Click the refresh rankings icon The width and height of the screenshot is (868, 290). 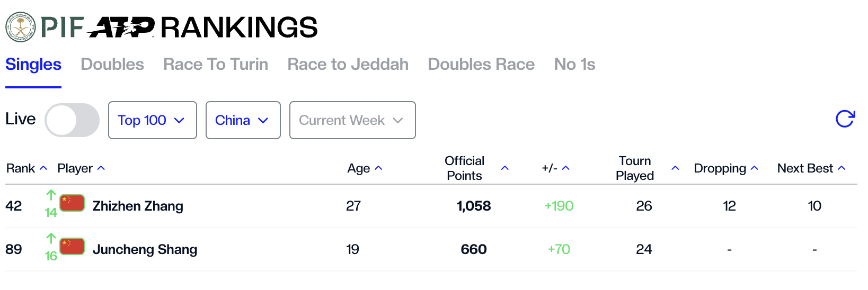point(845,119)
